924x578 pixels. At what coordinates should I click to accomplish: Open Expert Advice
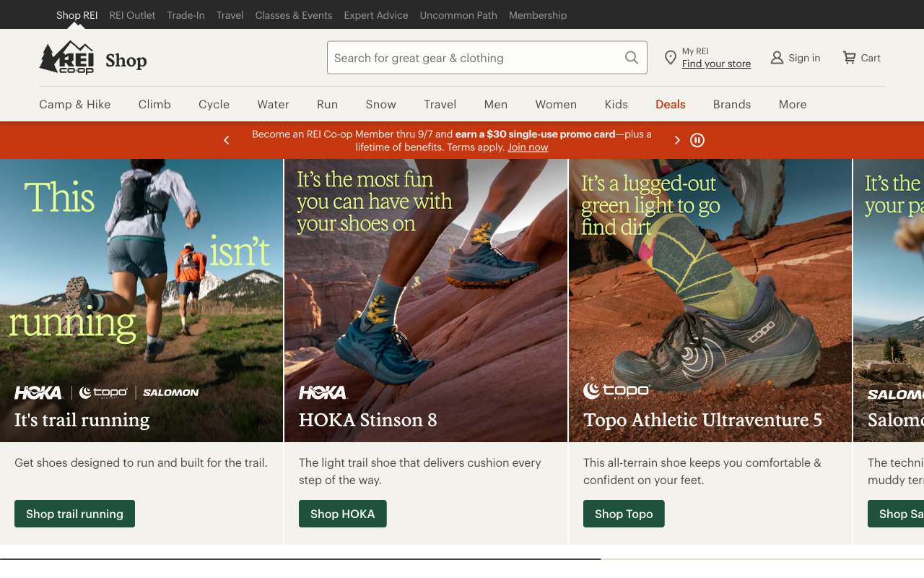[376, 15]
